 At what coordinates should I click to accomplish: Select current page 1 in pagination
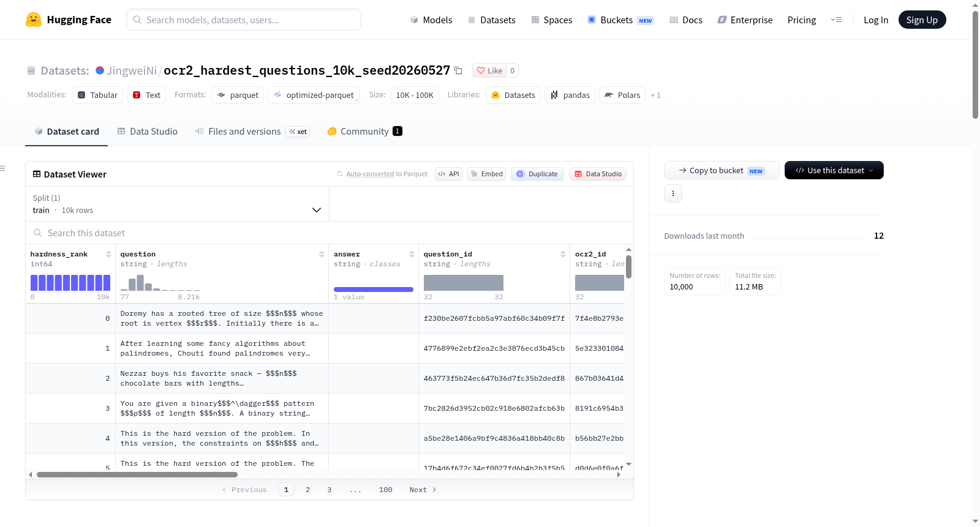(x=286, y=490)
